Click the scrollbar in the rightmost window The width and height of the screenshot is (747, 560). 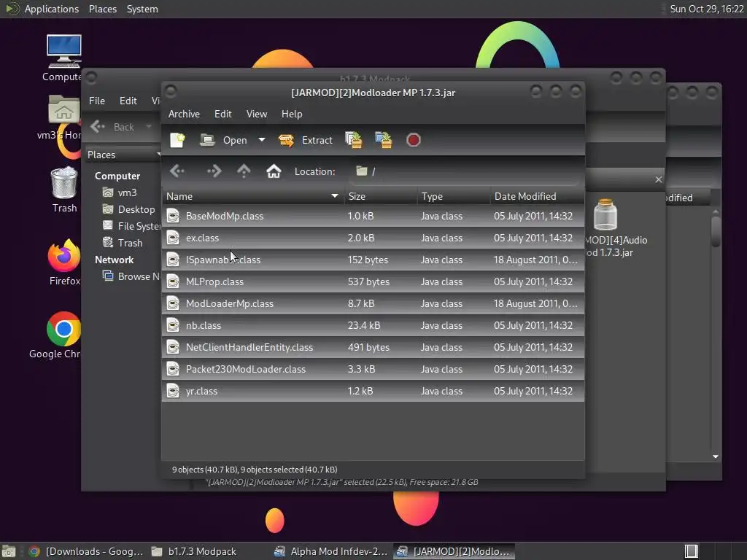(x=716, y=232)
